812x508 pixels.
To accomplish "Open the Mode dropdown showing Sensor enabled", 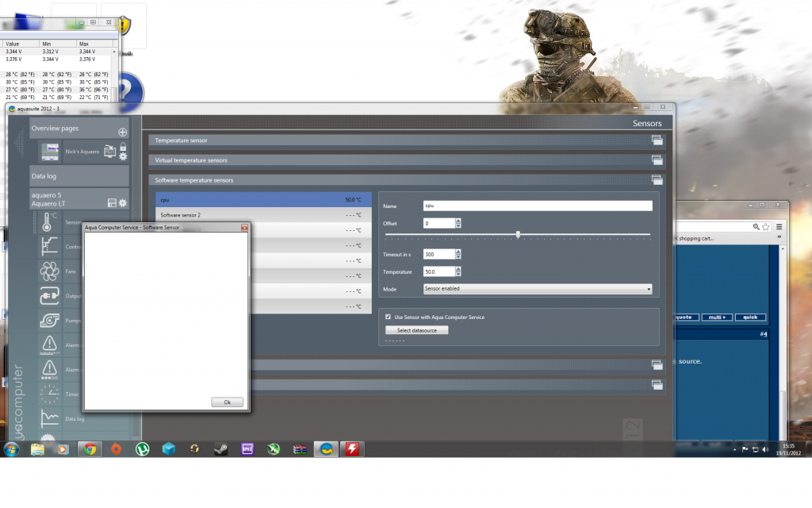I will point(537,289).
